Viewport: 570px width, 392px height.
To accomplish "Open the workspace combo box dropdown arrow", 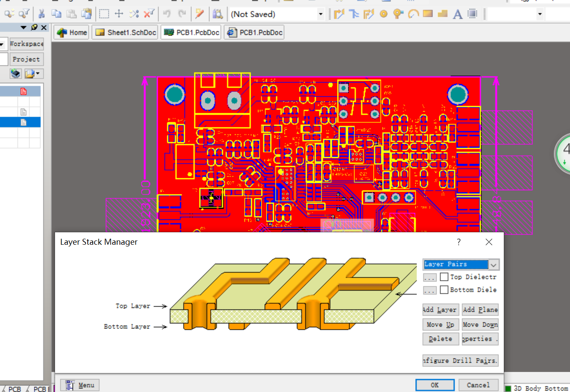I will tap(2, 44).
